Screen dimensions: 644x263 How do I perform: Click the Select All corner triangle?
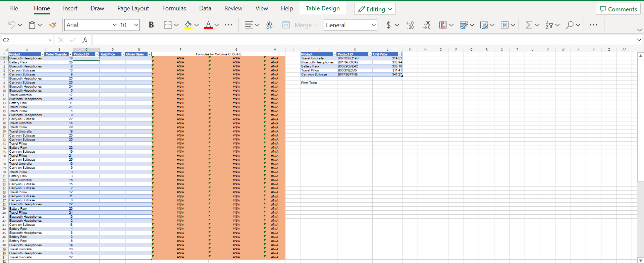click(6, 50)
